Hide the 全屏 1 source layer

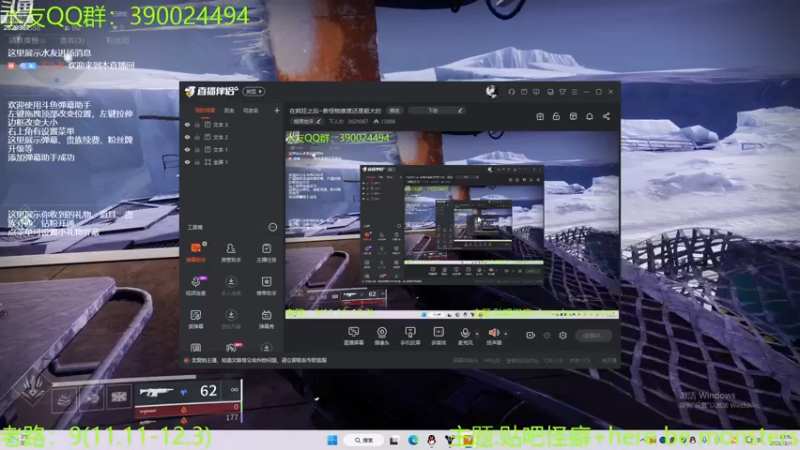point(187,162)
